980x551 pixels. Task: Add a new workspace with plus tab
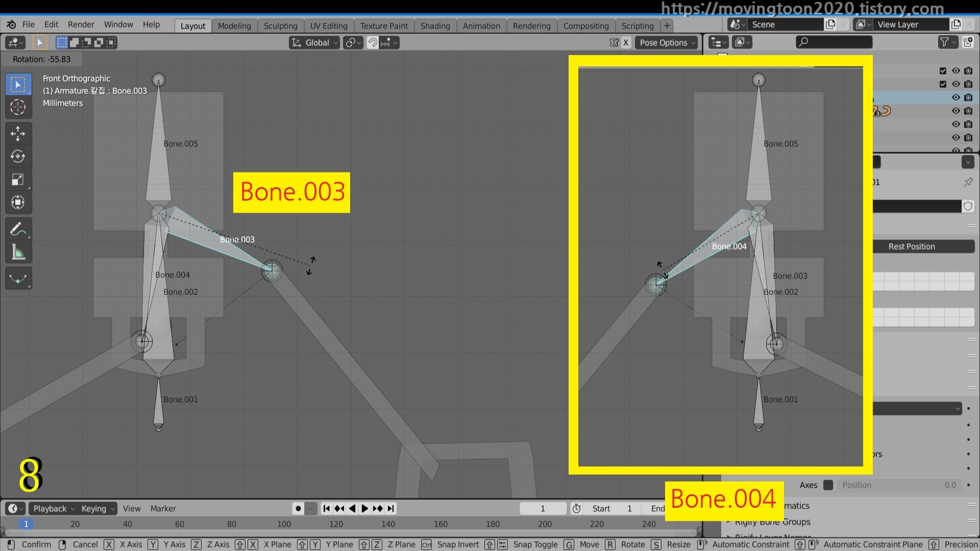click(x=667, y=26)
